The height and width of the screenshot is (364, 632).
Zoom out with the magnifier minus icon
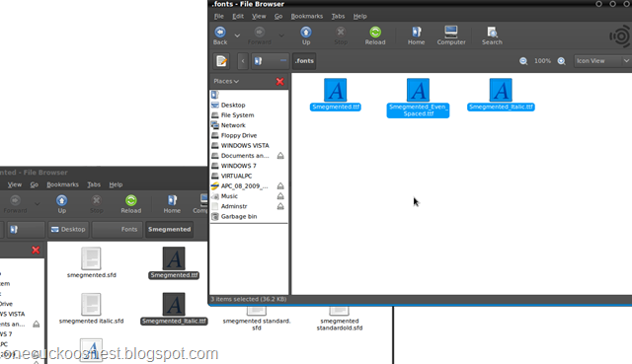pos(523,61)
